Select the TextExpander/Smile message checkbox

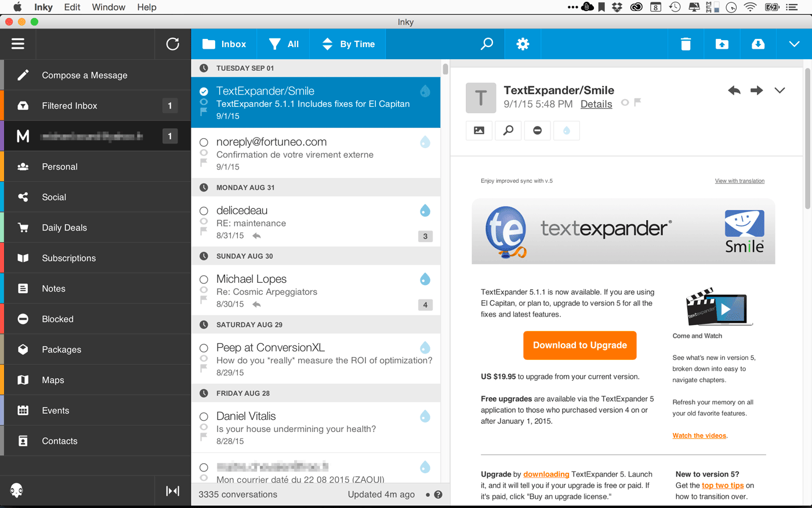tap(204, 91)
